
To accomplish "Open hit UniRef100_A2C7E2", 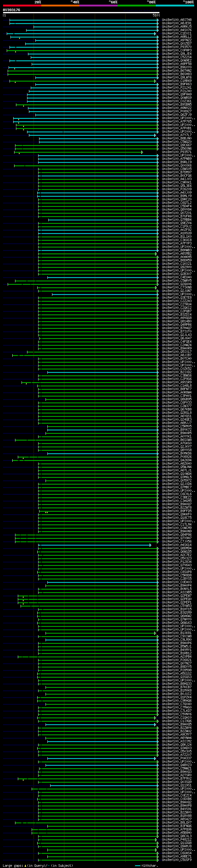I will click(x=177, y=555).
